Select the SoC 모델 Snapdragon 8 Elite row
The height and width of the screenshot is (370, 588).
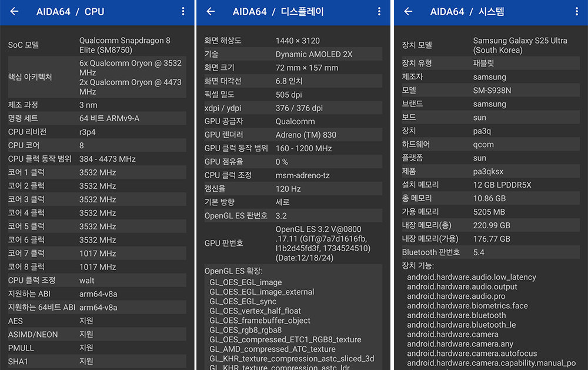(x=97, y=45)
